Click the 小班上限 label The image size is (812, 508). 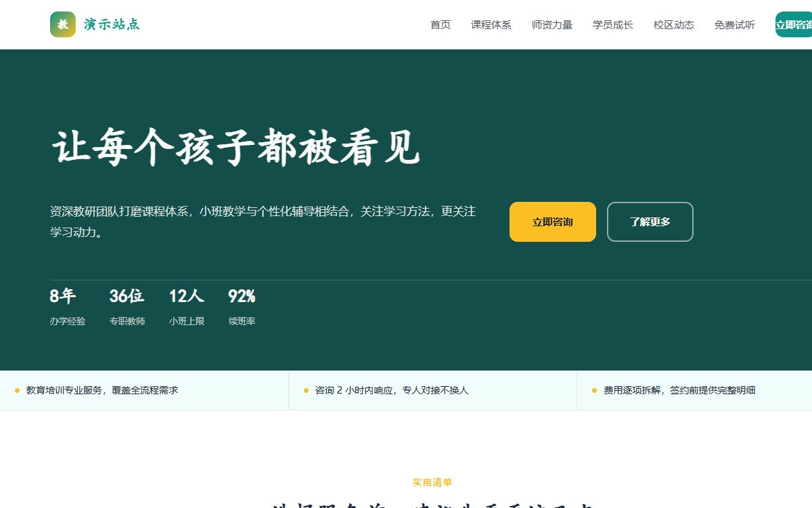click(x=187, y=321)
